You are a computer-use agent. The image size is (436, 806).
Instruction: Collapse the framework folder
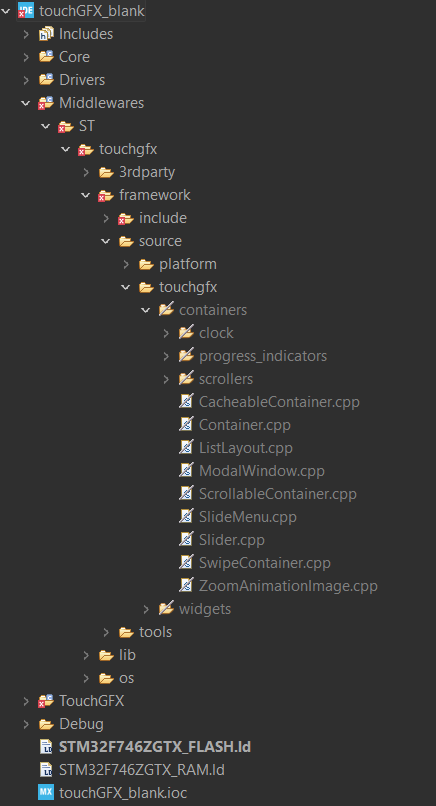[x=86, y=195]
